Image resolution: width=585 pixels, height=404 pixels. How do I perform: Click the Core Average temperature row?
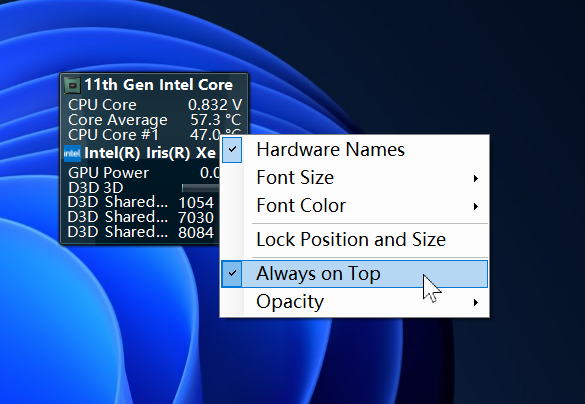point(155,120)
